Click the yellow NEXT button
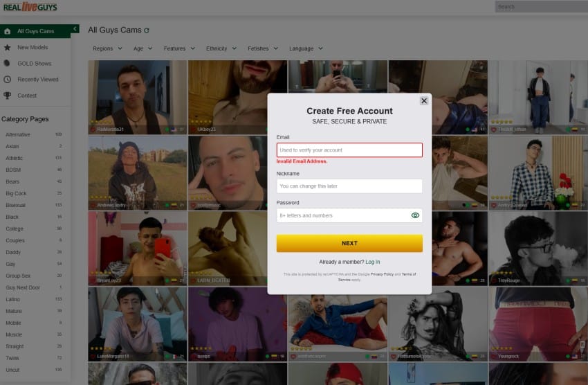The height and width of the screenshot is (385, 588). (349, 243)
